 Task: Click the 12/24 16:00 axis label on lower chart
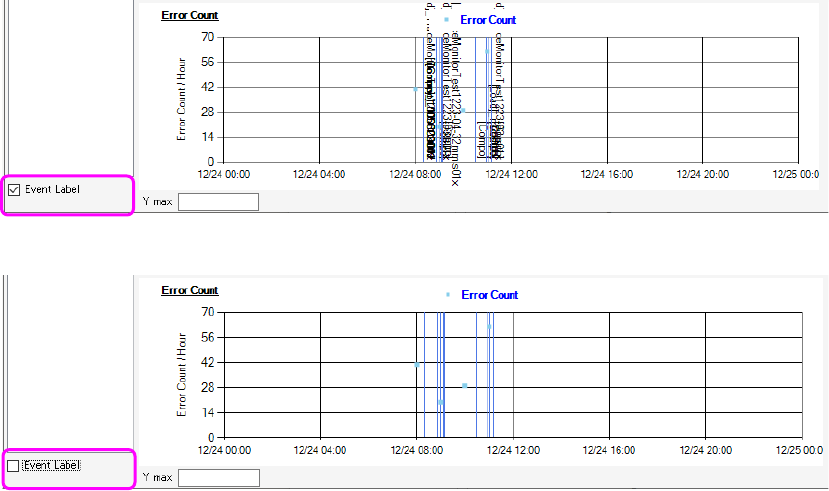609,451
